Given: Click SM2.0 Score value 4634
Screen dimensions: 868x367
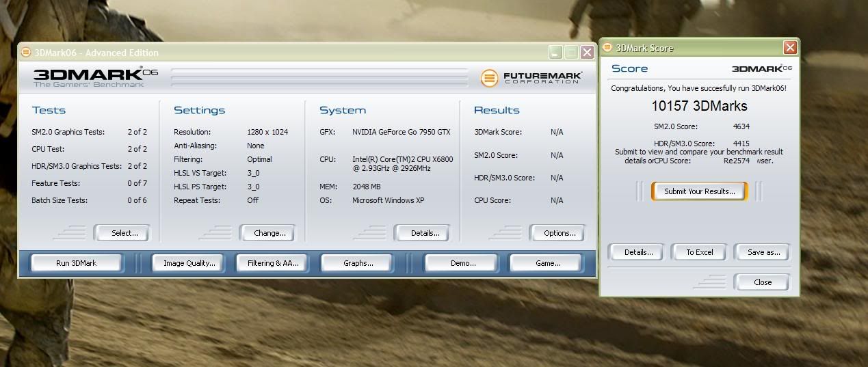Looking at the screenshot, I should 741,126.
